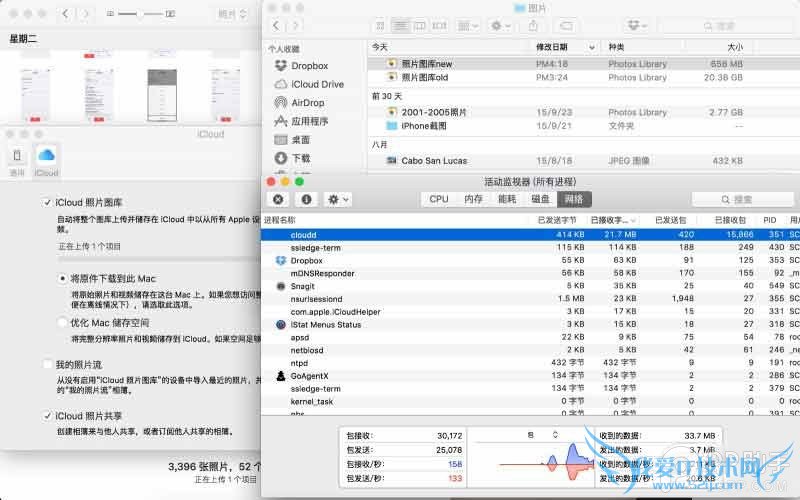Open the Finder action gear menu
The width and height of the screenshot is (800, 500).
tap(499, 25)
